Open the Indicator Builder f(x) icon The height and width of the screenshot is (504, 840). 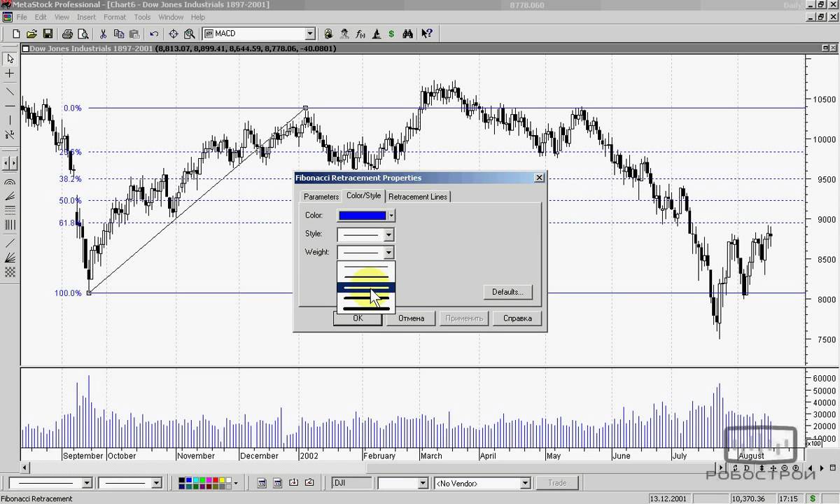click(360, 34)
